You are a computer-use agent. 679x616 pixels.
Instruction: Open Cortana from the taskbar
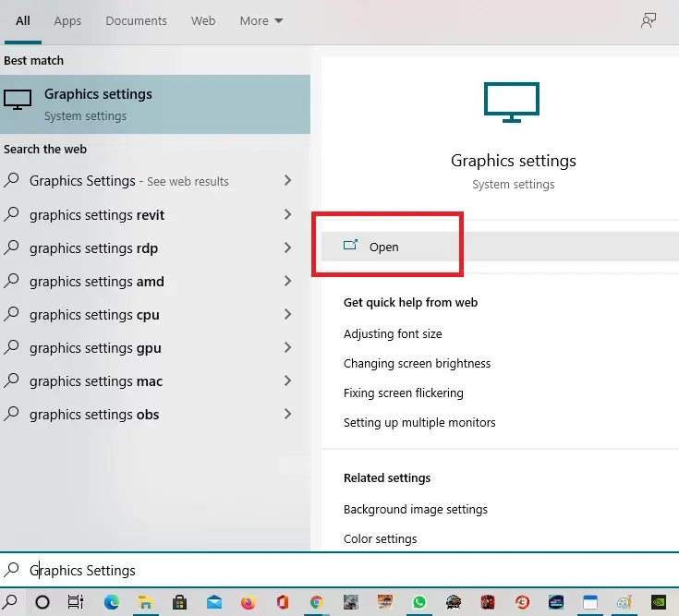[x=42, y=602]
